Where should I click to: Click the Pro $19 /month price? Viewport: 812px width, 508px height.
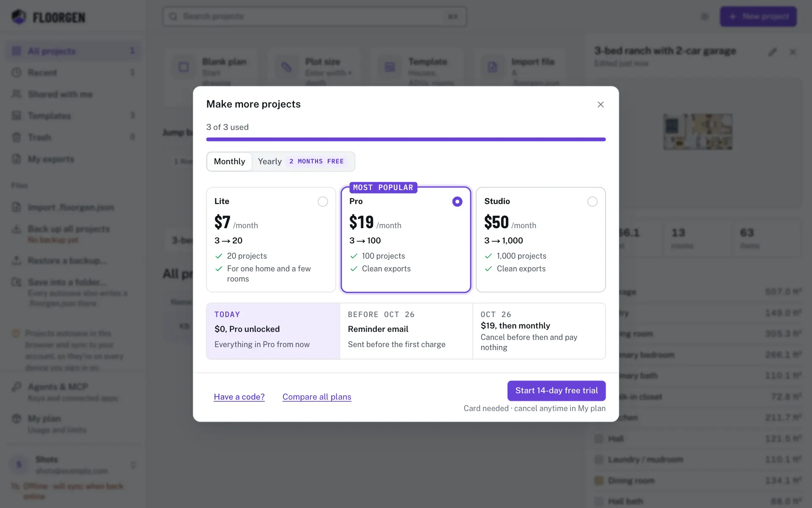point(375,222)
